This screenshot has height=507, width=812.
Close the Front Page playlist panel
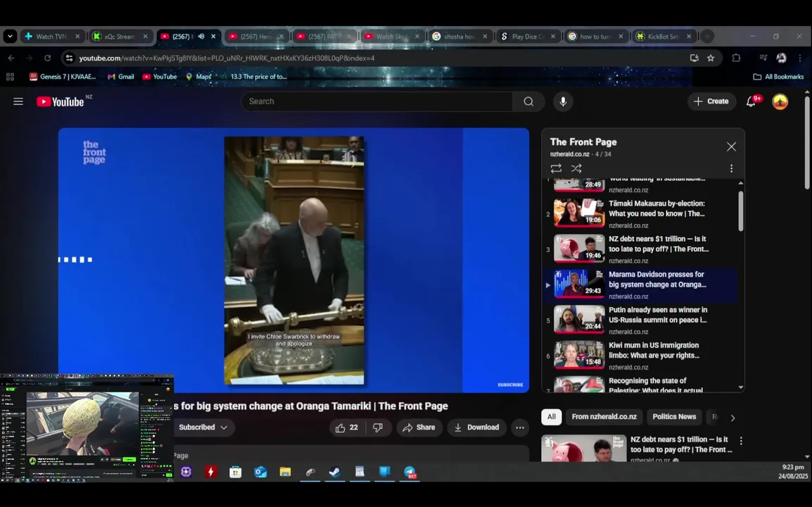pos(731,146)
